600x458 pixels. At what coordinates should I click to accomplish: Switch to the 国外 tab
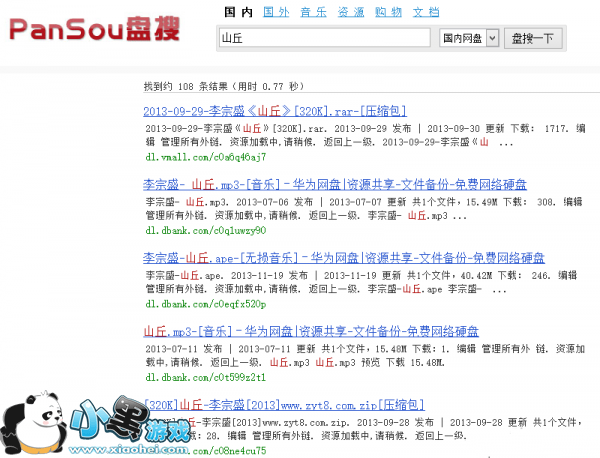(276, 12)
